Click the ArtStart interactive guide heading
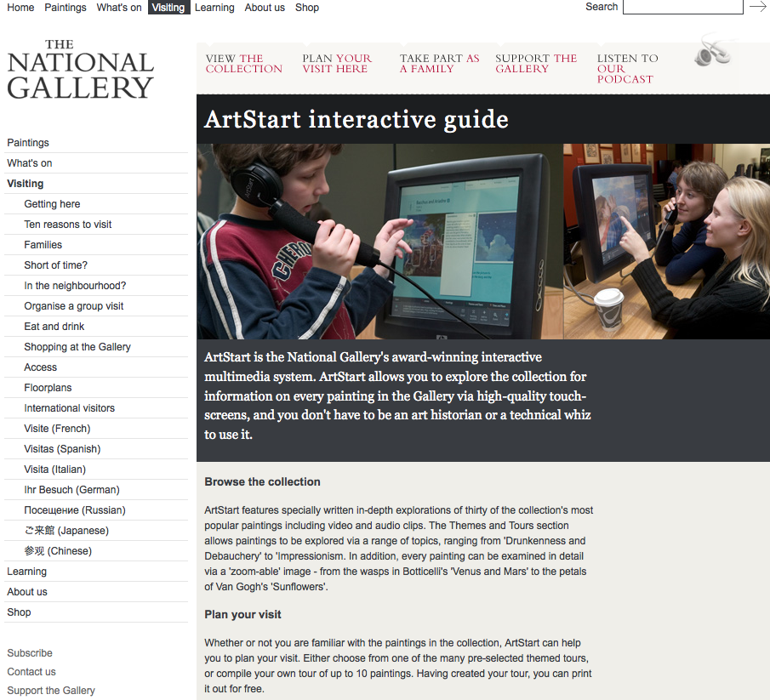Screen dimensions: 770x700 356,119
